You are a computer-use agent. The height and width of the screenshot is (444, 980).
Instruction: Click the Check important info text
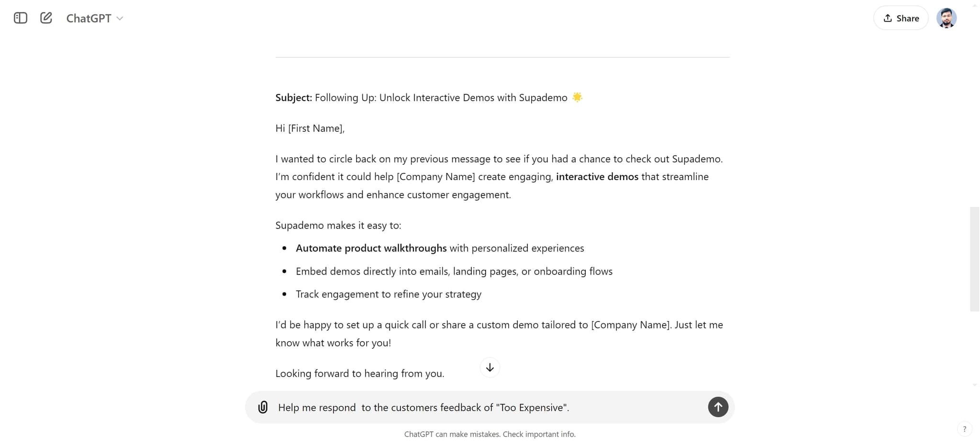[539, 434]
